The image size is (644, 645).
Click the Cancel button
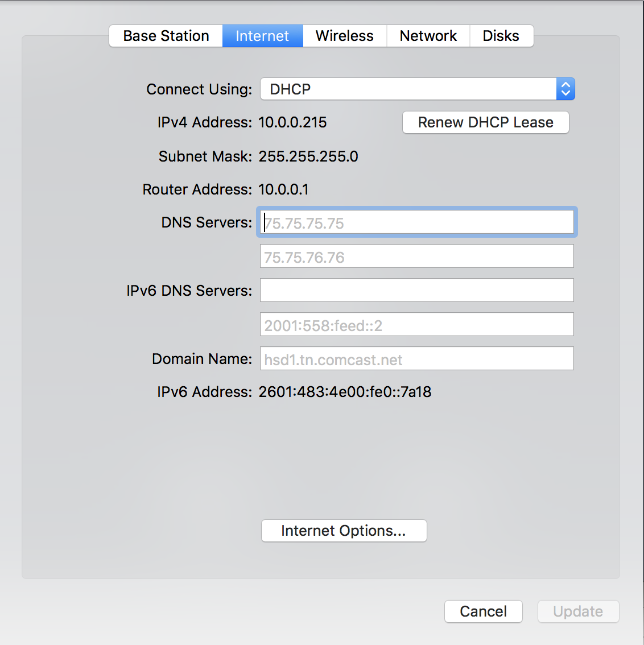[x=483, y=611]
